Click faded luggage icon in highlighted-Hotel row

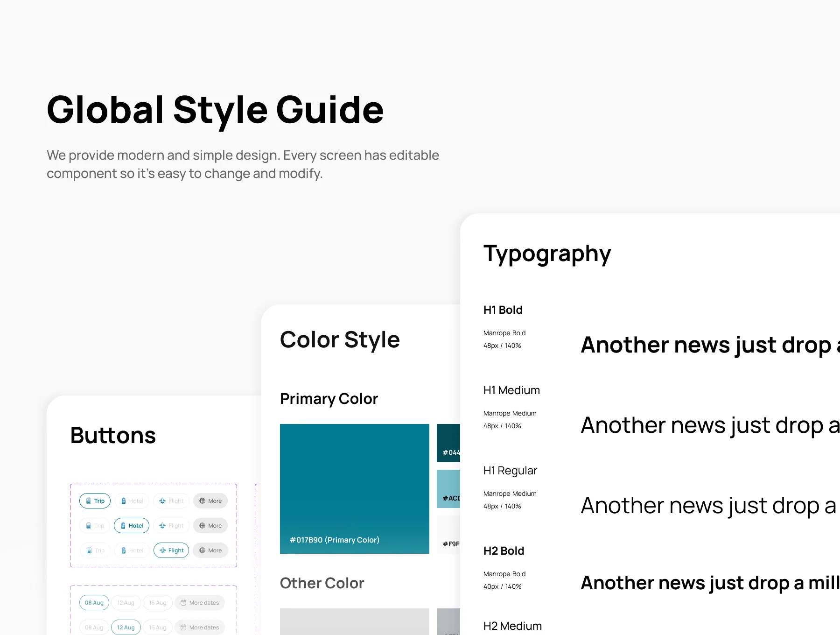(89, 526)
